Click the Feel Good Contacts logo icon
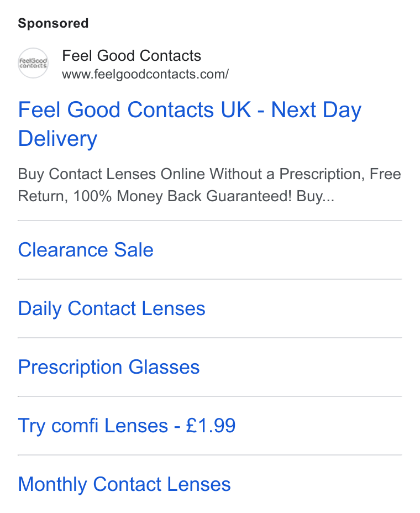 tap(33, 63)
